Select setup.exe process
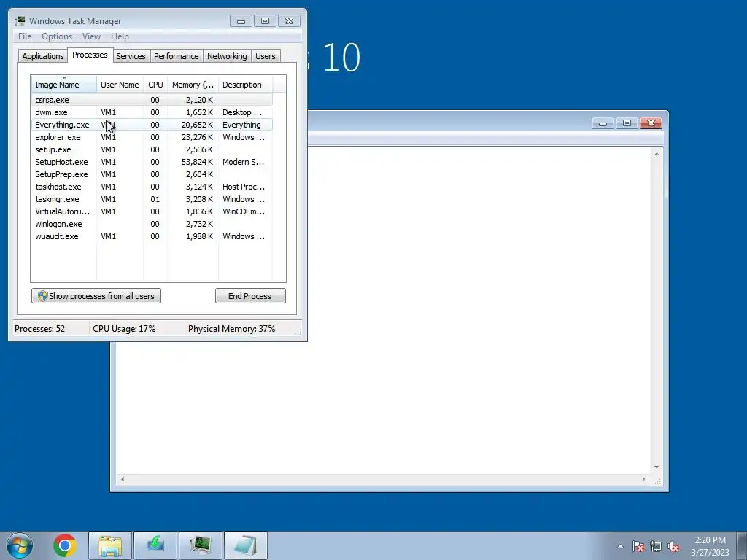This screenshot has width=747, height=560. click(152, 149)
